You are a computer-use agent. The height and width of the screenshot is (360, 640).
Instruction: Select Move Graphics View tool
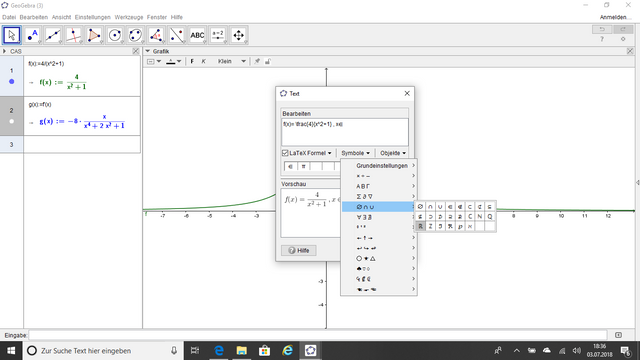point(239,35)
